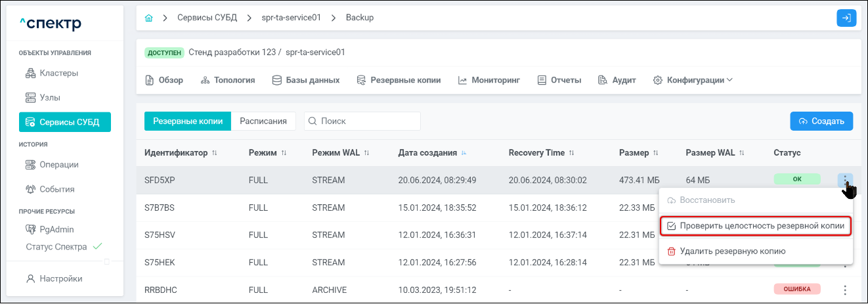Click the Создать button

(x=821, y=121)
